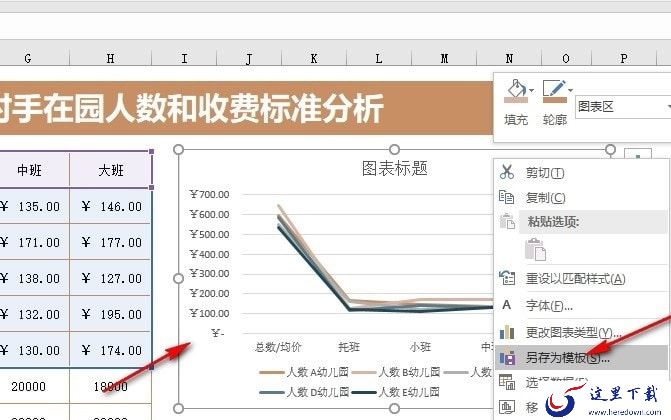
Task: Click the ¥700.00 axis label
Action: 210,194
